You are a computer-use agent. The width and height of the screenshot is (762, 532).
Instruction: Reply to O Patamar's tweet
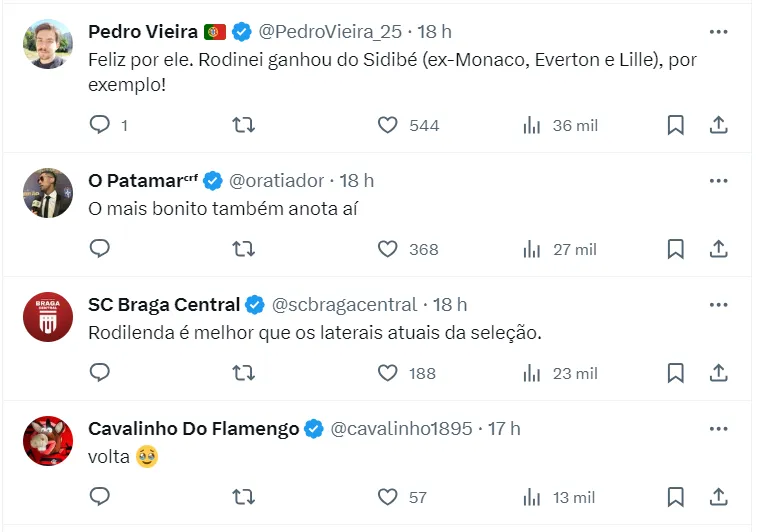coord(100,249)
